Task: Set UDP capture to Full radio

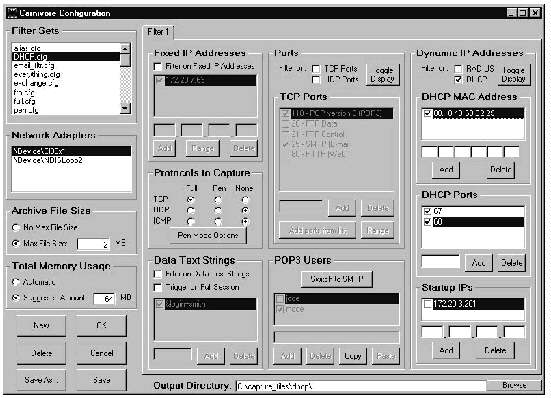Action: click(x=191, y=210)
